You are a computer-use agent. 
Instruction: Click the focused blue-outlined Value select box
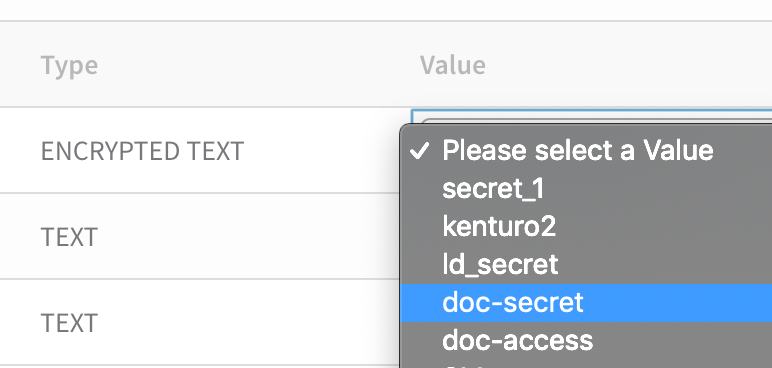tap(591, 116)
